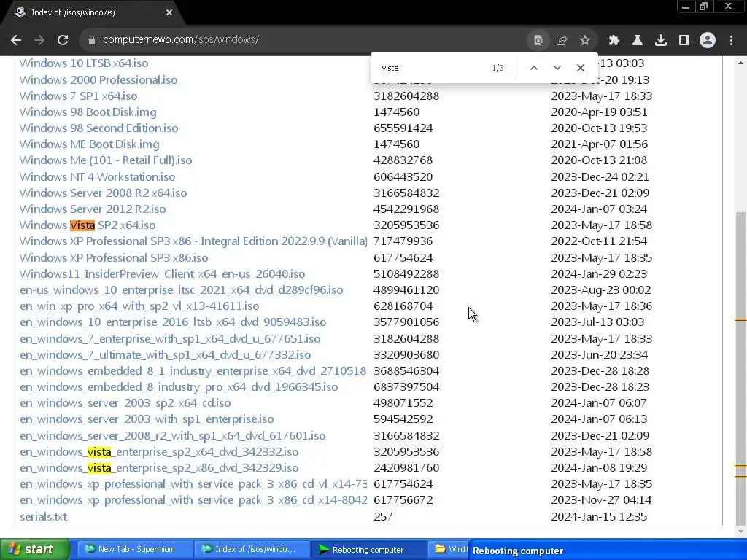Open en_windows_vista_enterprise_sp2_x86 iso link
Viewport: 747px width, 560px height.
point(159,468)
